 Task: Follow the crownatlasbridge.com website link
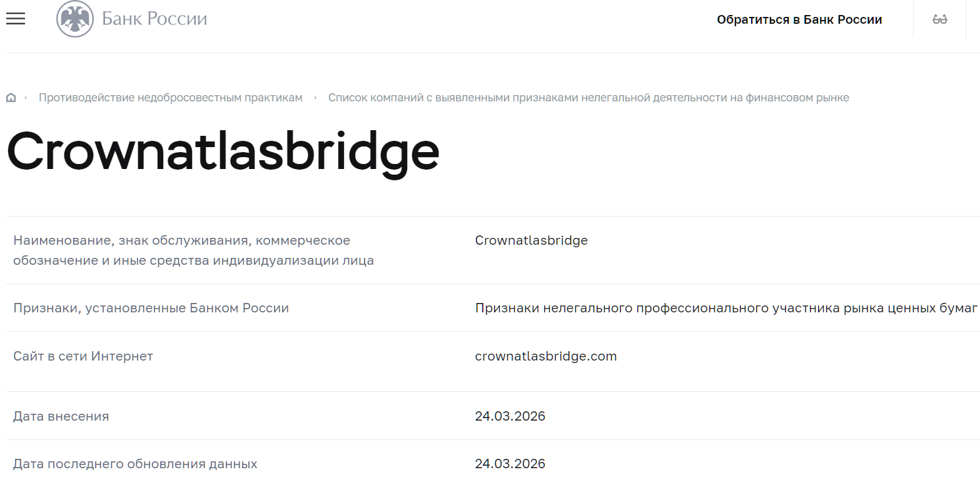point(546,356)
